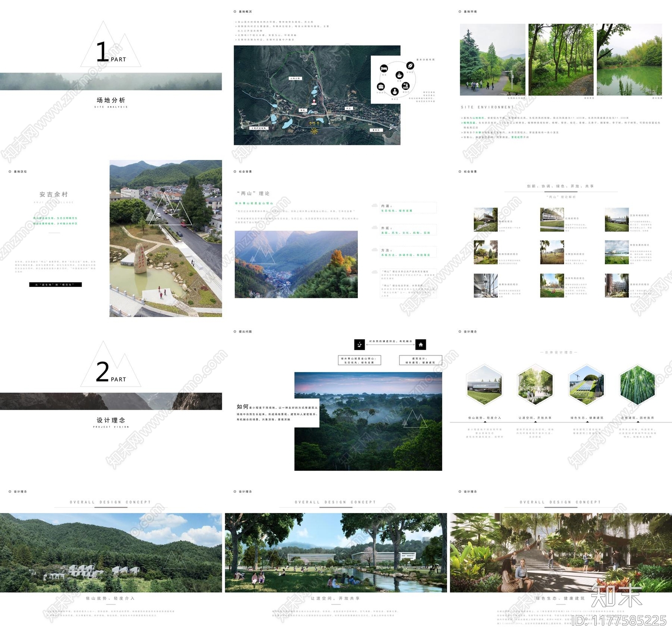The image size is (672, 637).
Task: Click the 外延 text box
Action: (x=408, y=230)
